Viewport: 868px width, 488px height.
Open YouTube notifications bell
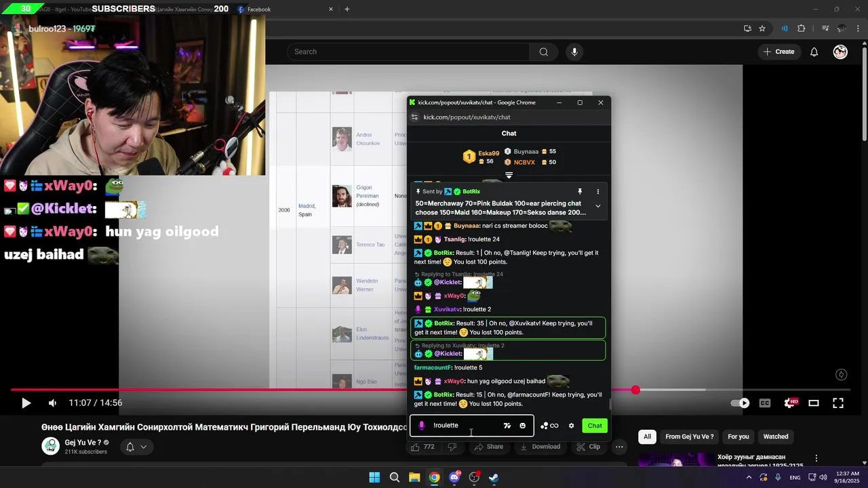(814, 52)
